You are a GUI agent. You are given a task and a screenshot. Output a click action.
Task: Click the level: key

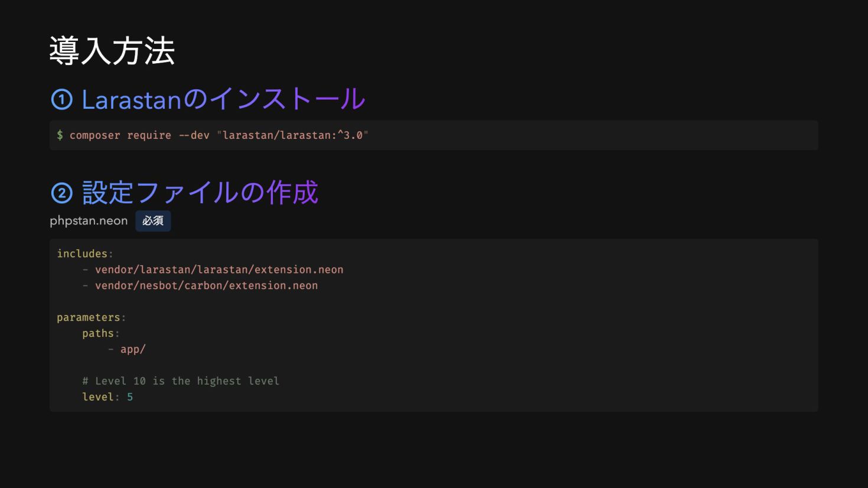tap(101, 397)
